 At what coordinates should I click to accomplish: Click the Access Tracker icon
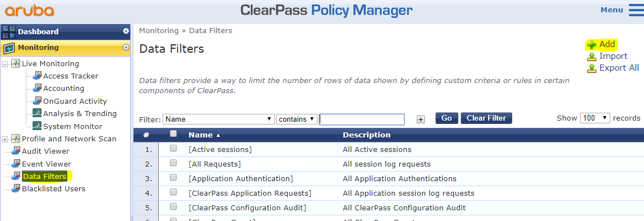37,76
